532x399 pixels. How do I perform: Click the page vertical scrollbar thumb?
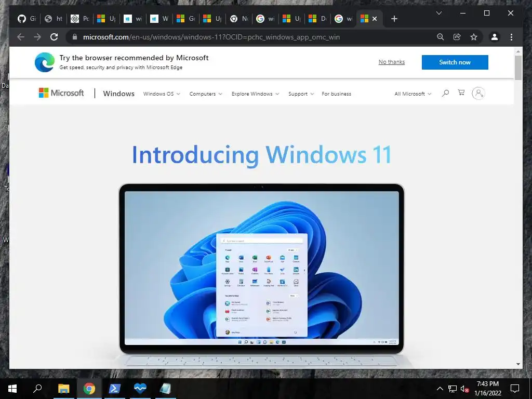tap(518, 68)
